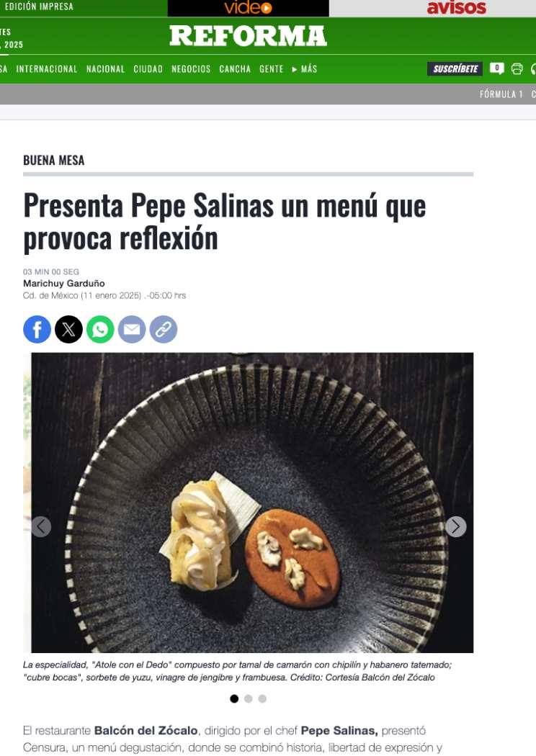Viewport: 536px width, 756px height.
Task: Share article on X icon
Action: [x=68, y=329]
